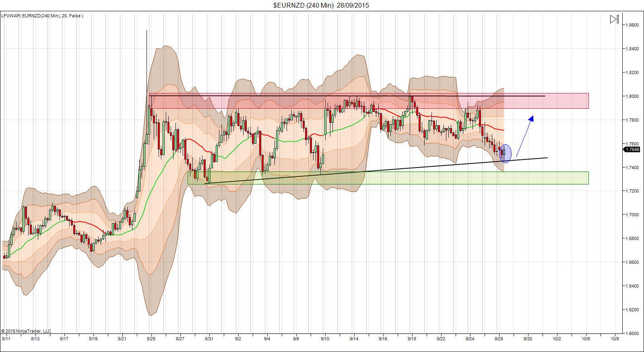
Task: Click the 1.8200 price axis label
Action: coord(632,72)
